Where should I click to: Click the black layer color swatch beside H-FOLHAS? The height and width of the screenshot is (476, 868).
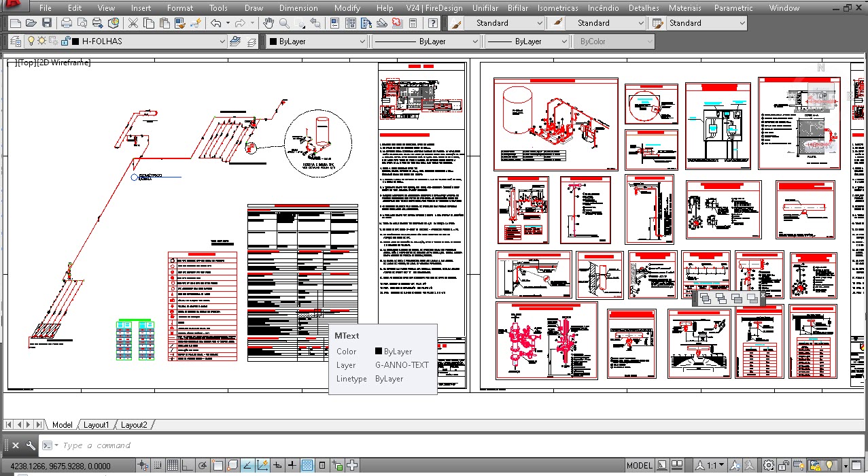coord(75,41)
